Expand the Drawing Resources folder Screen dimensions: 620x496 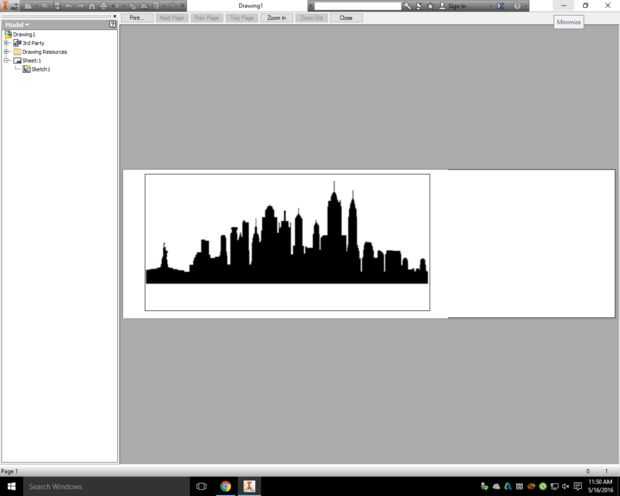pyautogui.click(x=6, y=52)
